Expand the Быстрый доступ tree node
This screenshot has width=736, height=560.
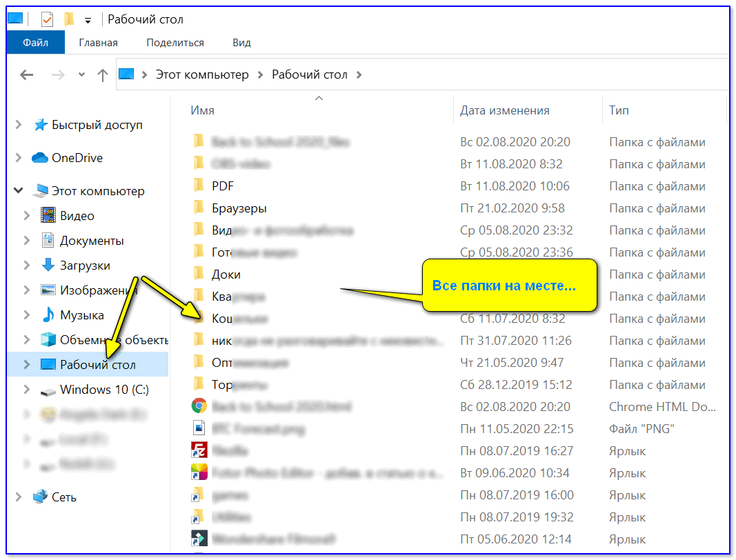[x=19, y=125]
